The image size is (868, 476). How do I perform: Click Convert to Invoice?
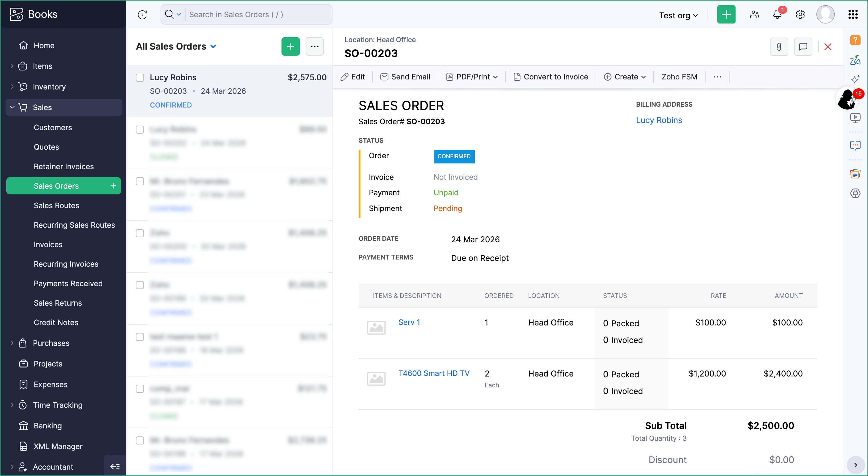pyautogui.click(x=551, y=77)
